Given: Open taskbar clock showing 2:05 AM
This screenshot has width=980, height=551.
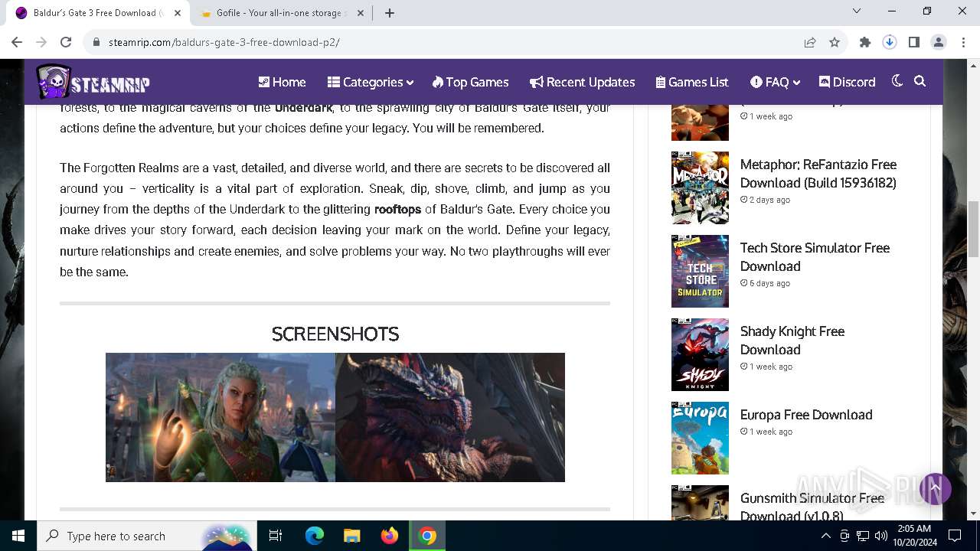Looking at the screenshot, I should (913, 536).
